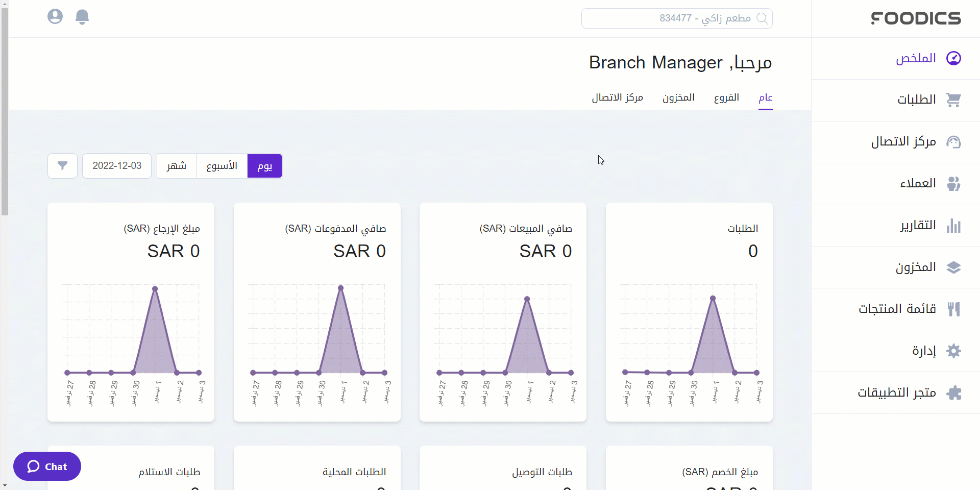The height and width of the screenshot is (490, 980).
Task: Click the Branch Manager greeting heading
Action: coord(680,62)
